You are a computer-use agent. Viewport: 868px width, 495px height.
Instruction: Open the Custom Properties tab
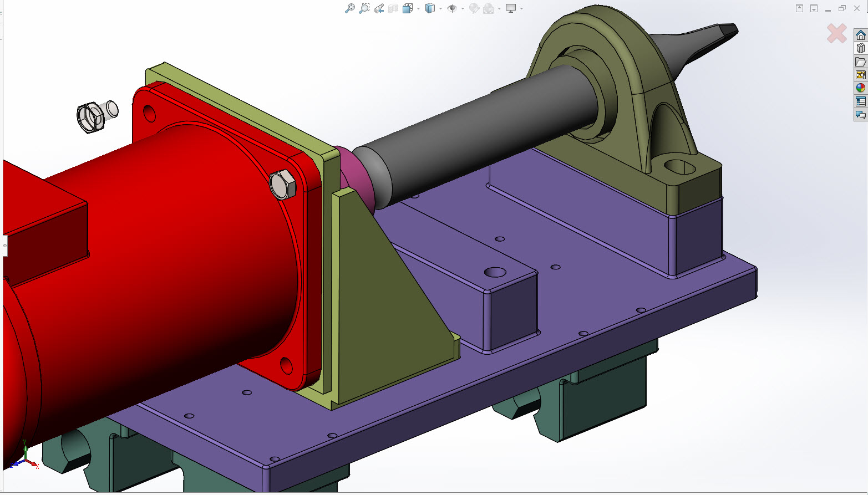click(861, 101)
